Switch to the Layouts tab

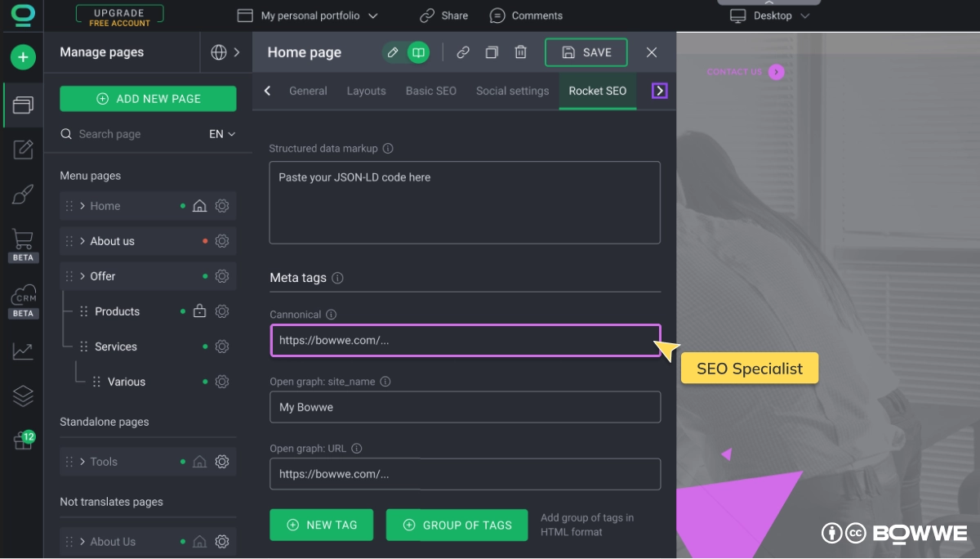click(x=366, y=91)
